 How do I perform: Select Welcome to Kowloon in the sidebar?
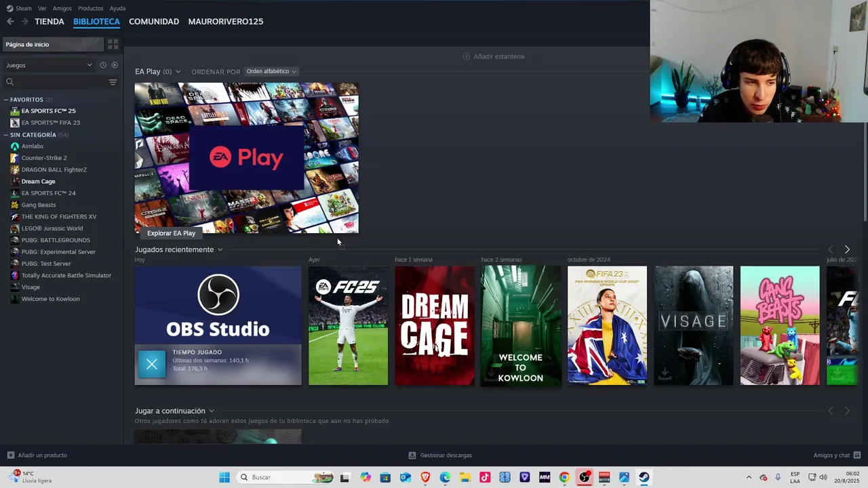pos(50,299)
